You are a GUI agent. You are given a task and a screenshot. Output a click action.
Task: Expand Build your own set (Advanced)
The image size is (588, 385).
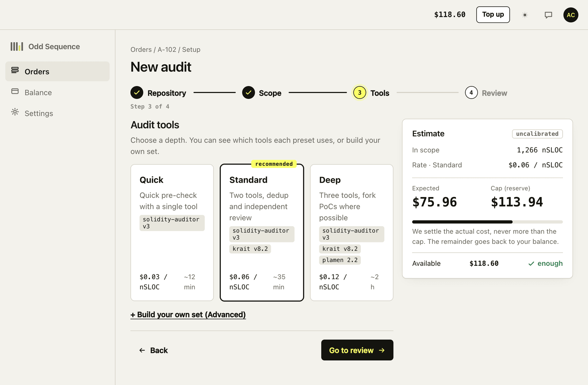188,315
